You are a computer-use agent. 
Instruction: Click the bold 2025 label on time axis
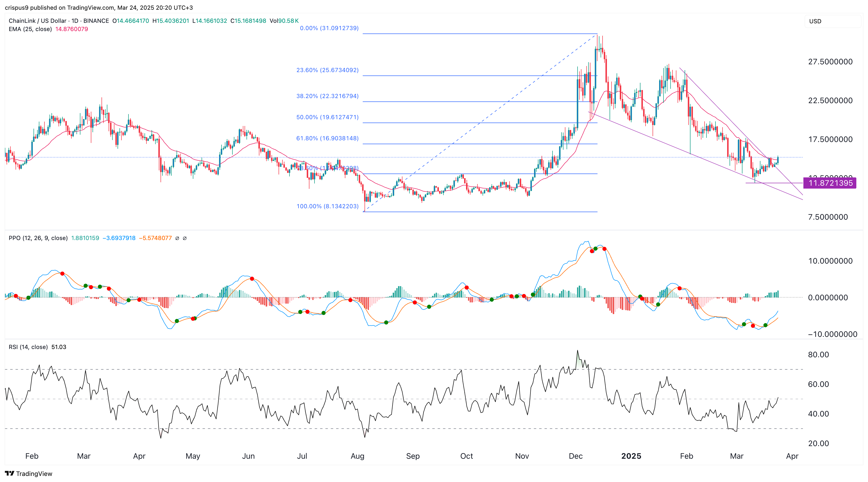tap(631, 456)
